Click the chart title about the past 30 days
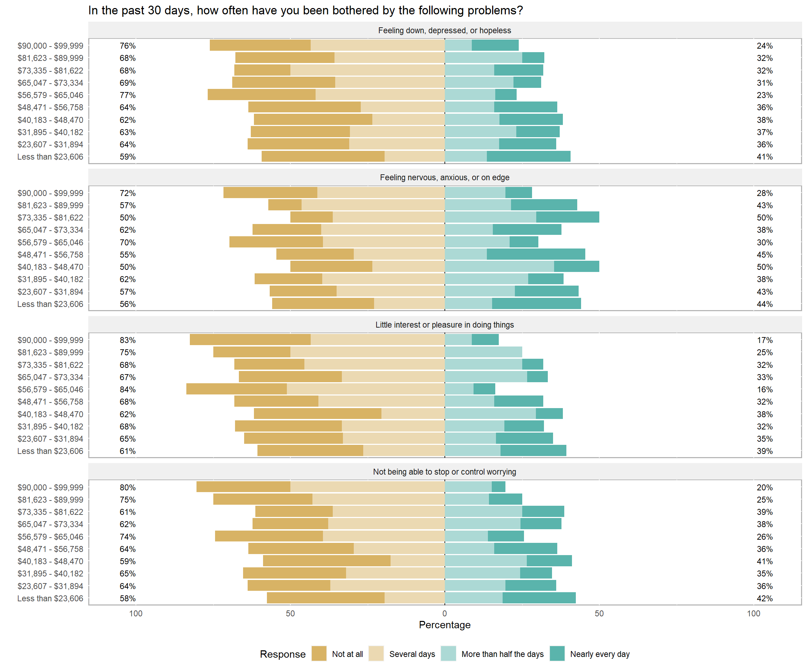Viewport: 807px width, 672px height. [x=305, y=10]
